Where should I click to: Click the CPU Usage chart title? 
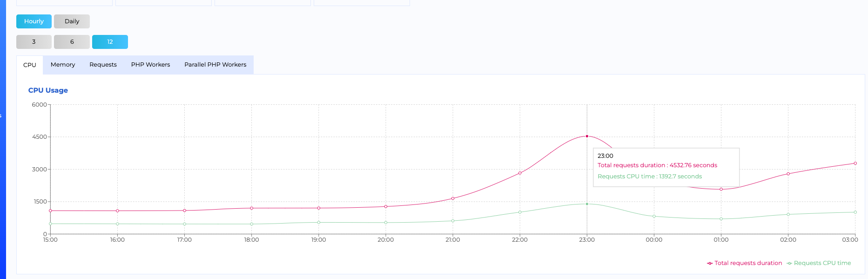(x=48, y=90)
